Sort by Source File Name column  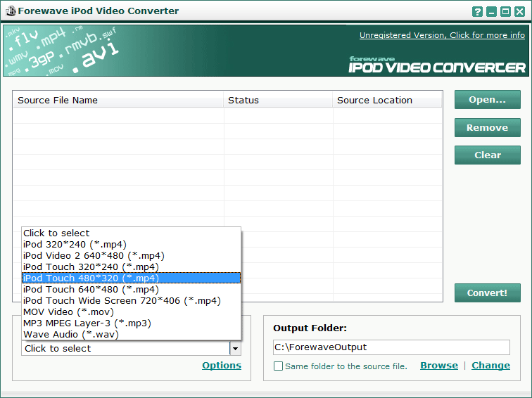tap(118, 101)
